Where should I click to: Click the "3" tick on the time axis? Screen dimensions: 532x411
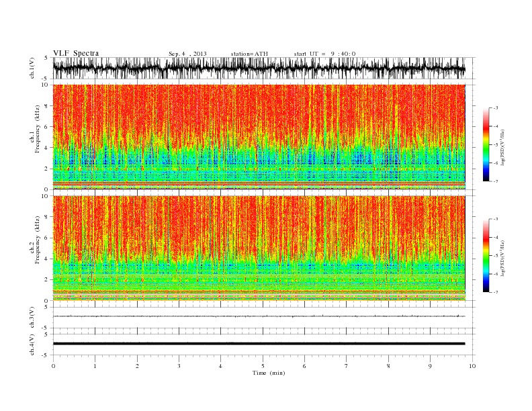[x=179, y=366]
